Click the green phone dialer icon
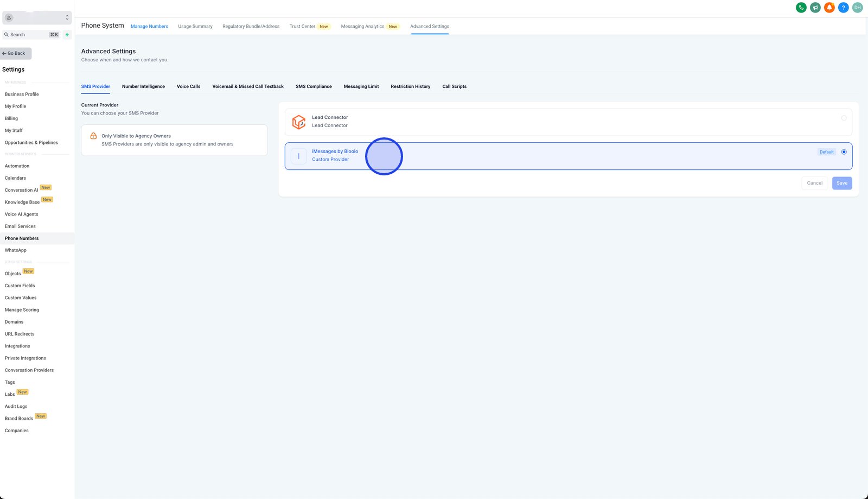 pyautogui.click(x=801, y=8)
